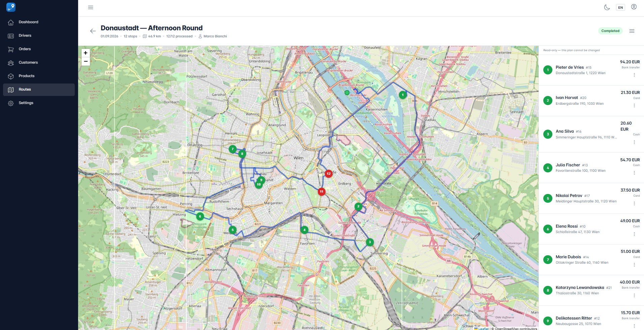Zoom out on the map
Screen dimensions: 644x330
point(86,61)
